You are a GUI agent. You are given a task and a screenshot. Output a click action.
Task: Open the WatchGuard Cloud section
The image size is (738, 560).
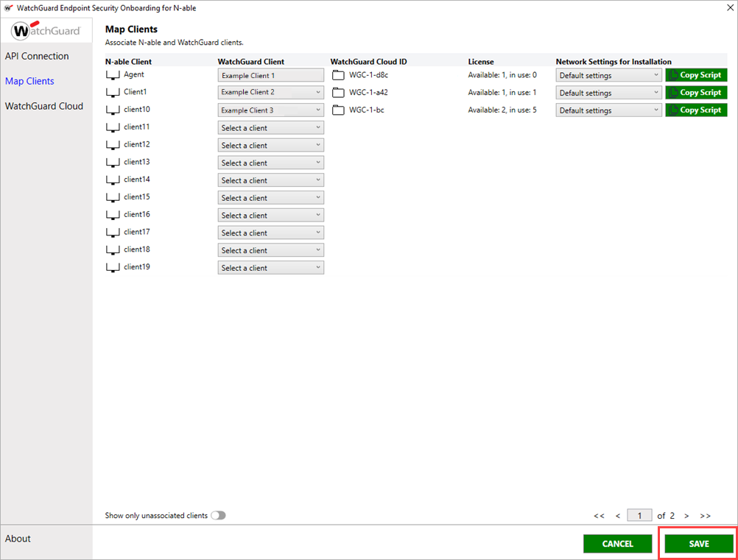pyautogui.click(x=43, y=106)
